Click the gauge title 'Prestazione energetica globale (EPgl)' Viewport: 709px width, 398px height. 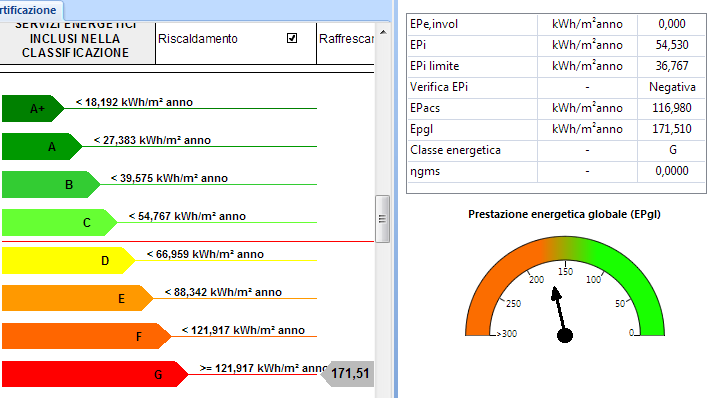(x=564, y=214)
